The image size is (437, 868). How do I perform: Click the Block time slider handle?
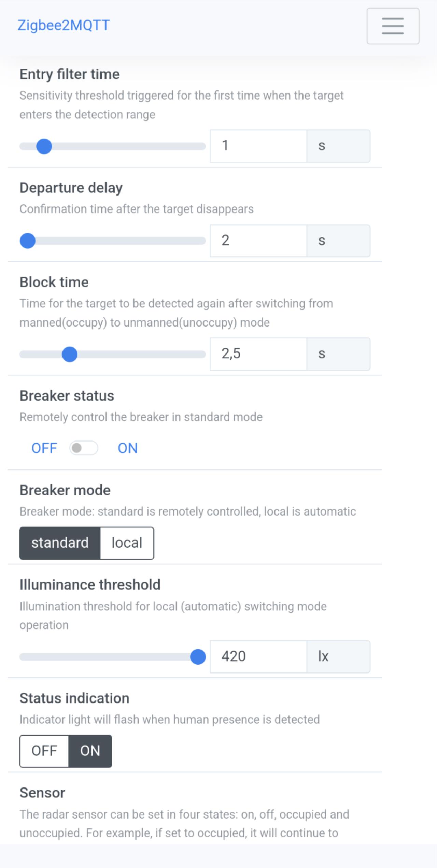coord(70,354)
